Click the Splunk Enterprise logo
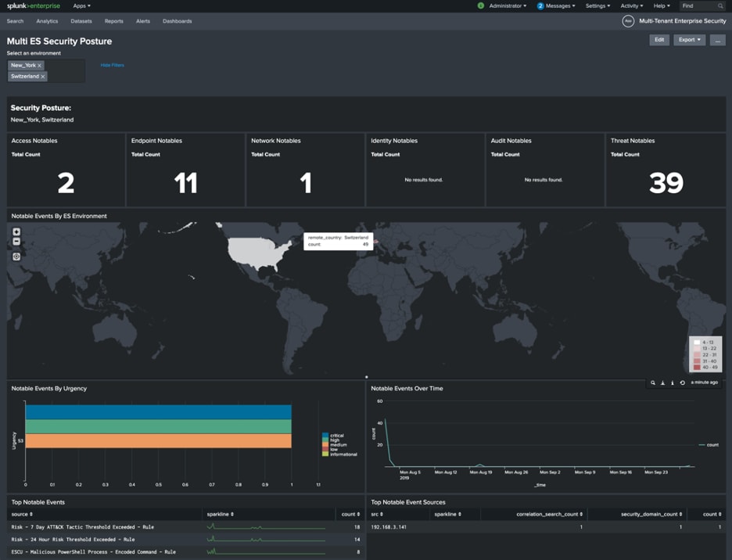Viewport: 732px width, 560px height. pos(34,6)
